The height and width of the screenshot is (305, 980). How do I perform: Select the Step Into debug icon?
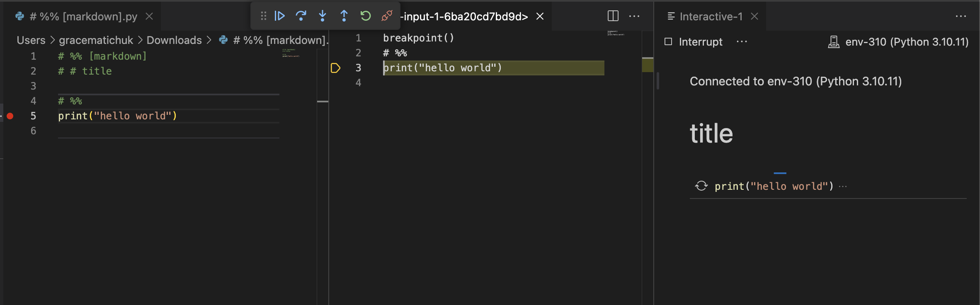click(x=323, y=16)
